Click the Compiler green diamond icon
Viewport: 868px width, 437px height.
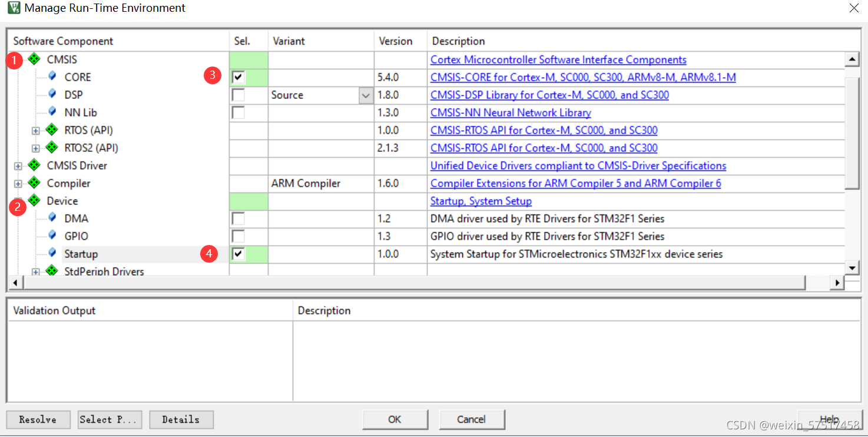pos(34,183)
